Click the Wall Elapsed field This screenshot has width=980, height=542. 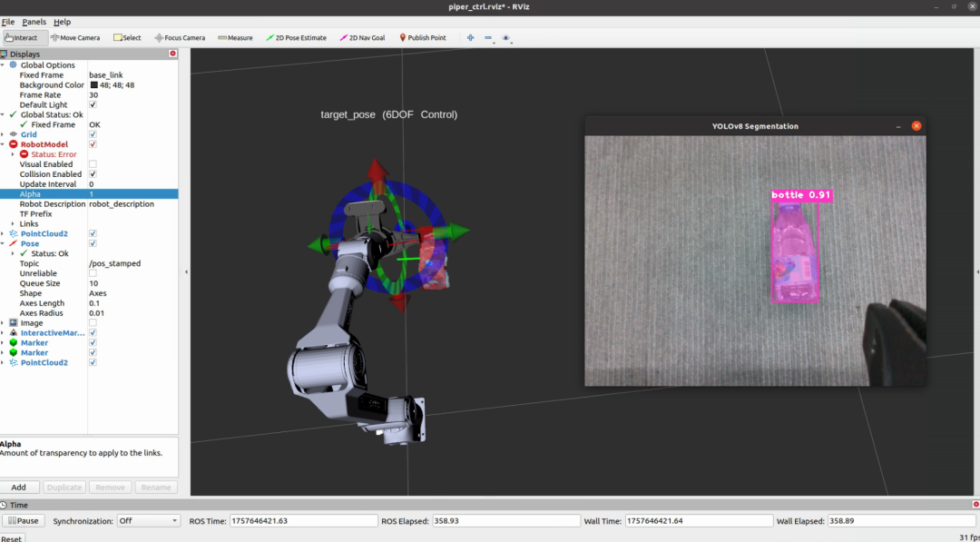902,521
